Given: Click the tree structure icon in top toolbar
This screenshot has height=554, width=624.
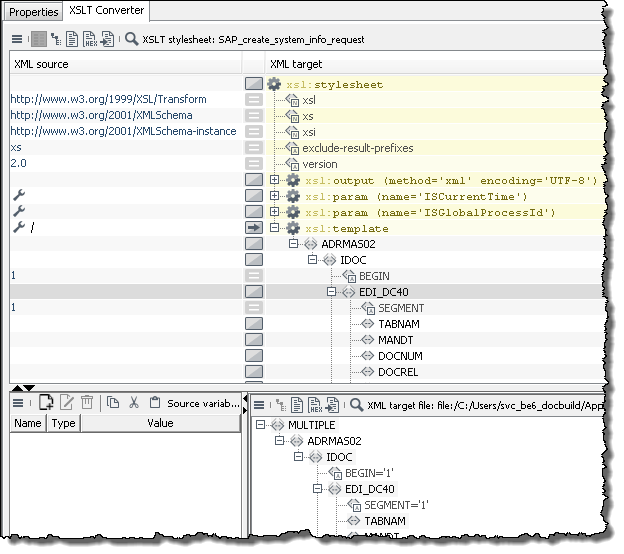Looking at the screenshot, I should [55, 40].
